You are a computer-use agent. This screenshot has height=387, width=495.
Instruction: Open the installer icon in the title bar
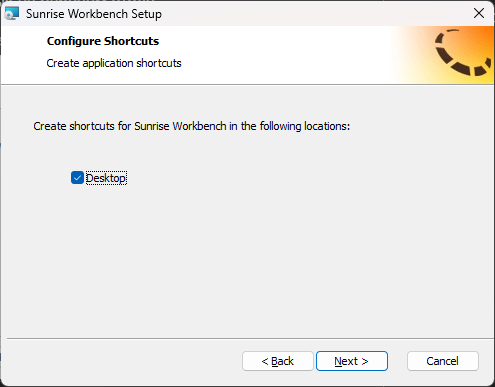(12, 13)
